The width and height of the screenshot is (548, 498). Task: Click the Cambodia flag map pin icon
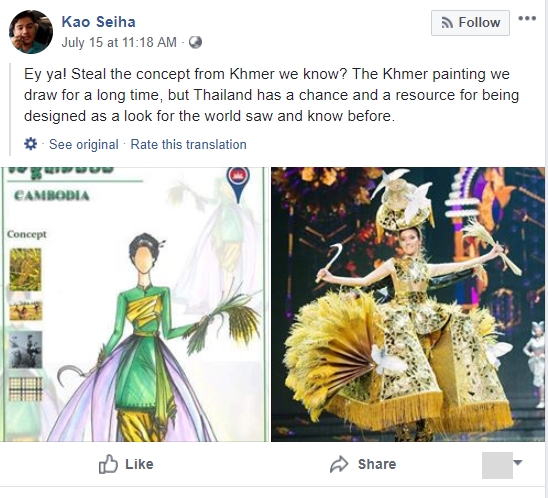click(238, 184)
